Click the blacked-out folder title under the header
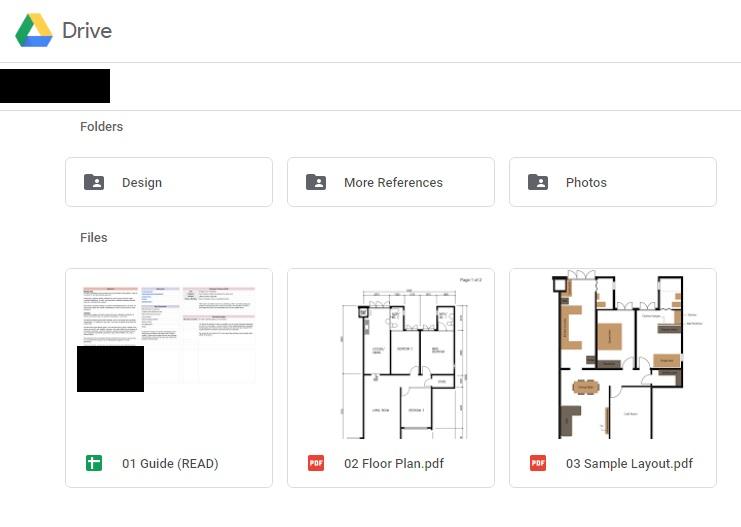741x527 pixels. pos(55,86)
